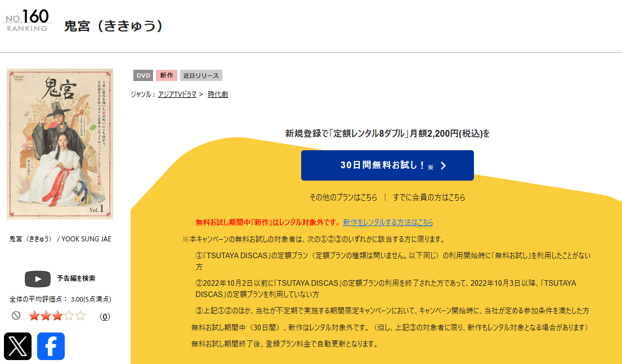The width and height of the screenshot is (622, 364).
Task: Share this title on Facebook
Action: tap(51, 347)
